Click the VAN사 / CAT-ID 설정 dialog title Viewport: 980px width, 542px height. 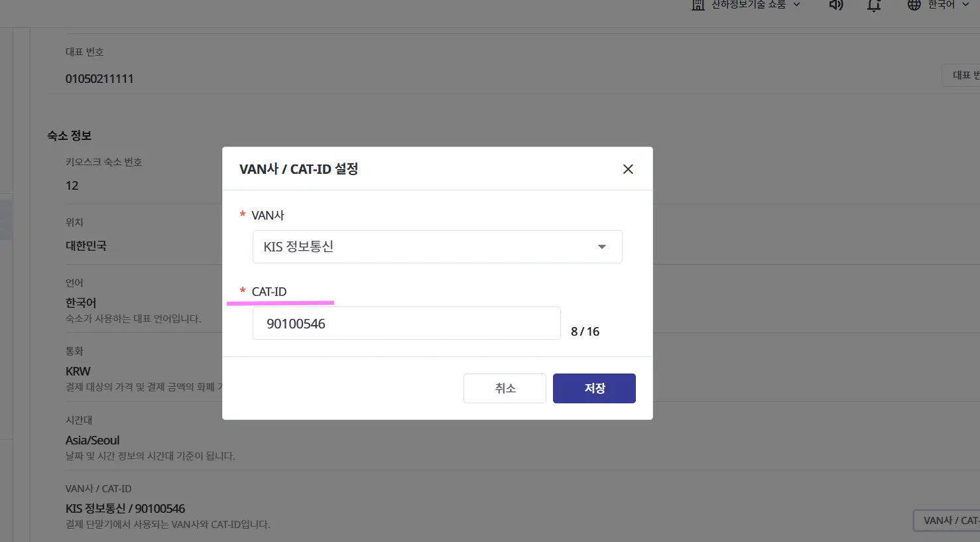298,169
